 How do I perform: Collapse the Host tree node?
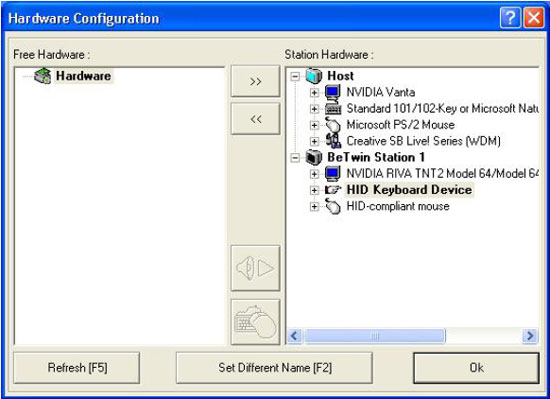coord(295,76)
